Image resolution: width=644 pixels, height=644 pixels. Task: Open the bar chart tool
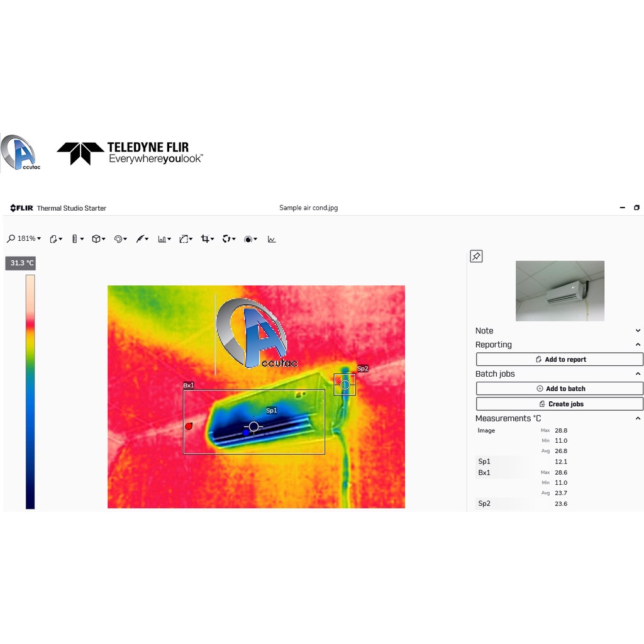[164, 239]
